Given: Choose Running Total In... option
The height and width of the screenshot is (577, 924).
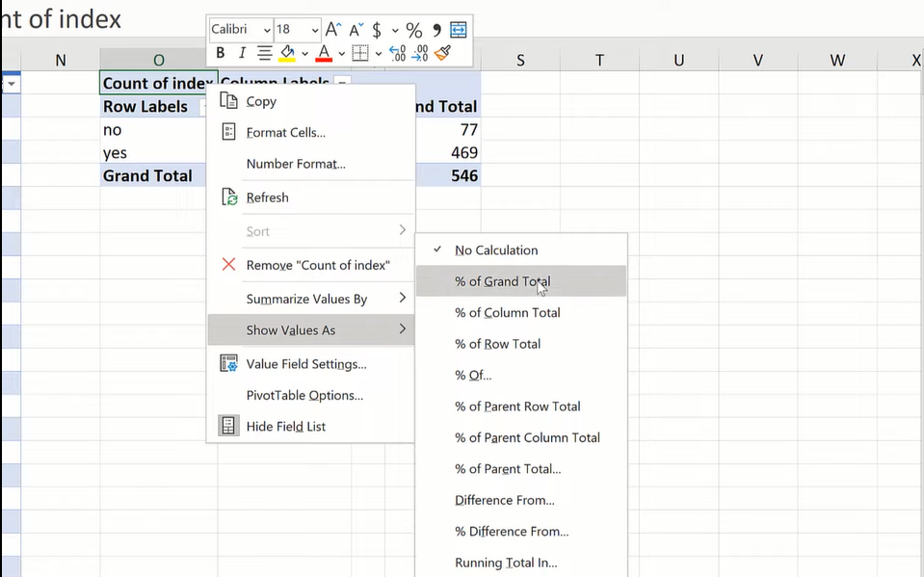Looking at the screenshot, I should [x=521, y=563].
